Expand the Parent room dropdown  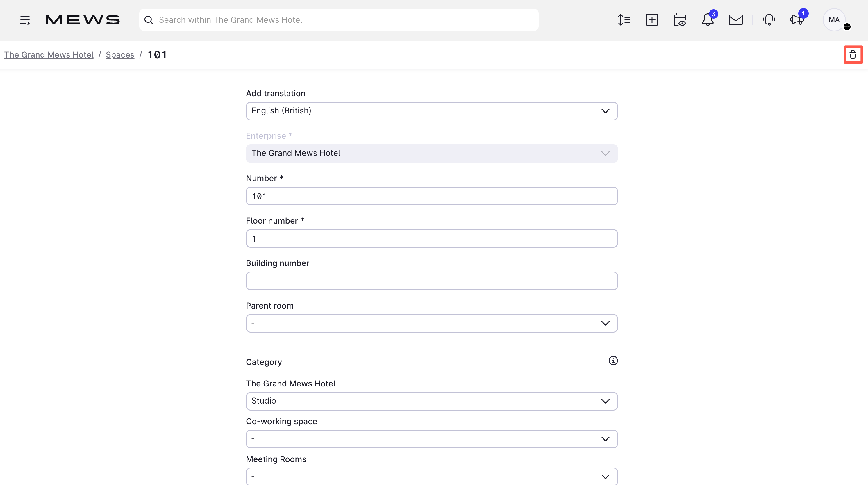tap(432, 323)
